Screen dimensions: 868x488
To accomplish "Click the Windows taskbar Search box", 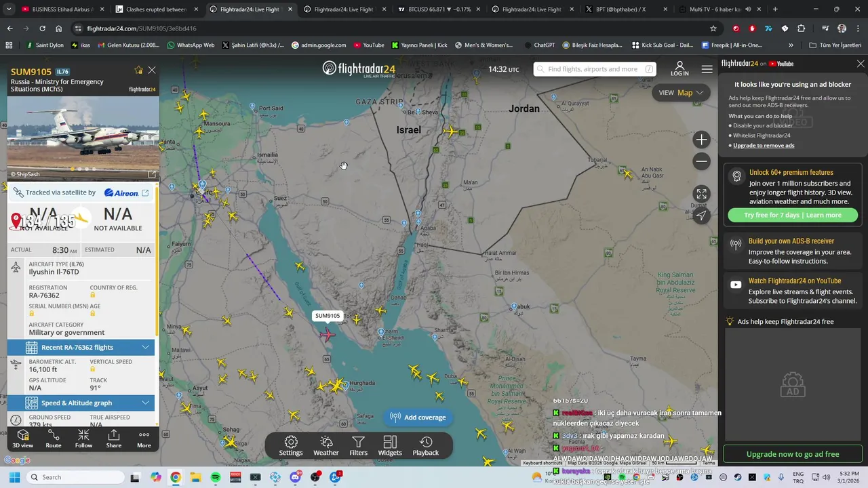I will [x=75, y=477].
